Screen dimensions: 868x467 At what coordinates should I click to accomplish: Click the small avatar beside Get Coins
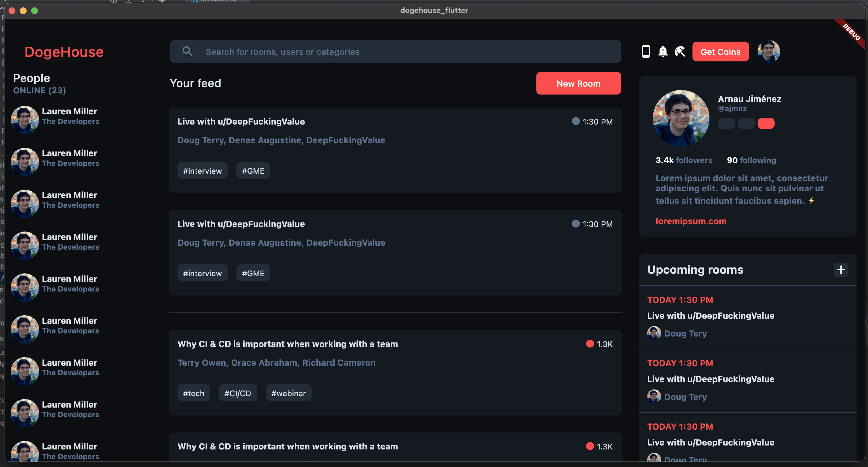tap(768, 52)
